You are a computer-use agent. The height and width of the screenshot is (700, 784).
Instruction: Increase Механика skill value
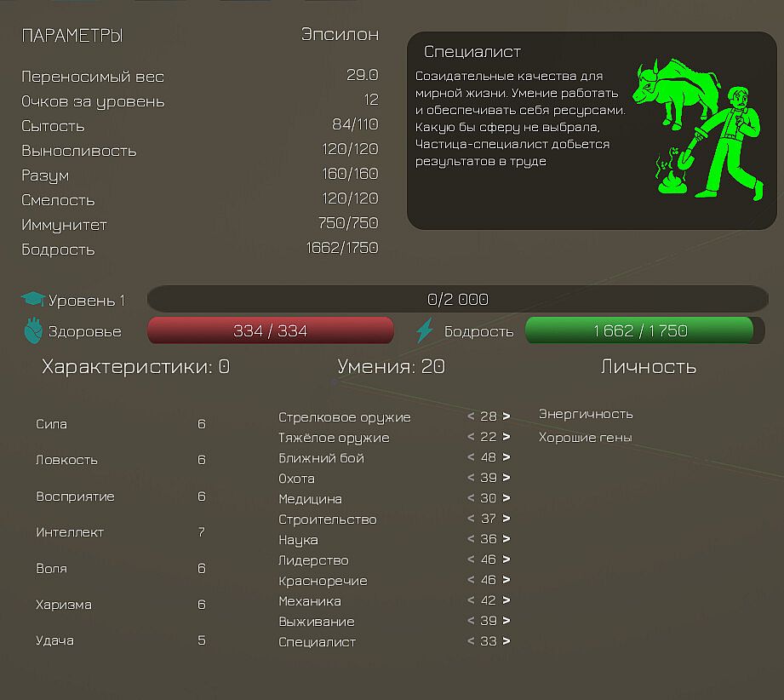(506, 600)
